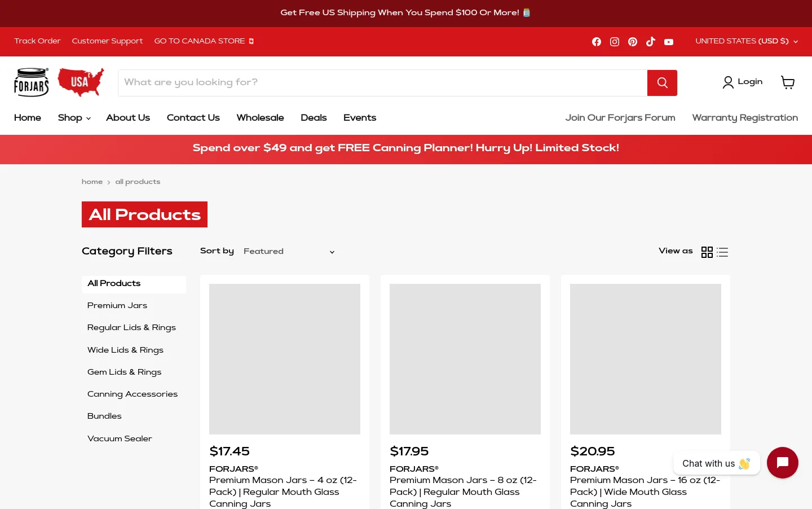812x509 pixels.
Task: Open the Instagram social icon
Action: tap(615, 42)
